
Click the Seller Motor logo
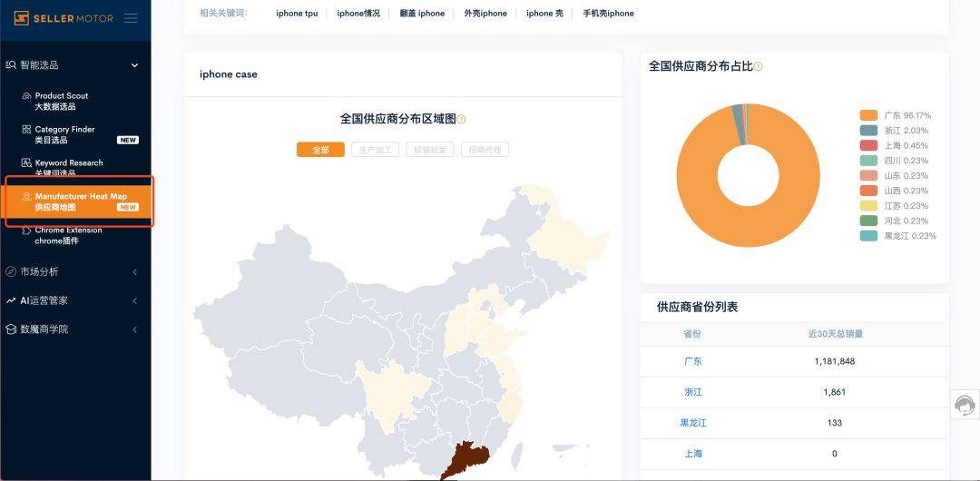64,18
